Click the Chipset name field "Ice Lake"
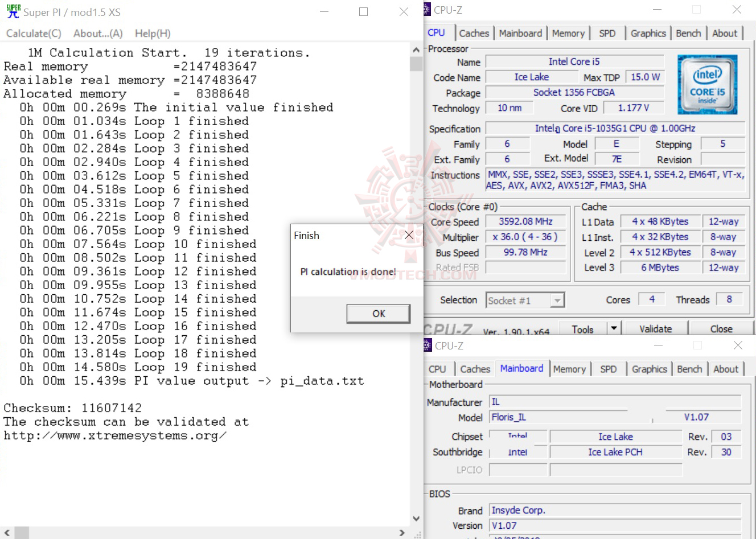Image resolution: width=756 pixels, height=539 pixels. (616, 437)
